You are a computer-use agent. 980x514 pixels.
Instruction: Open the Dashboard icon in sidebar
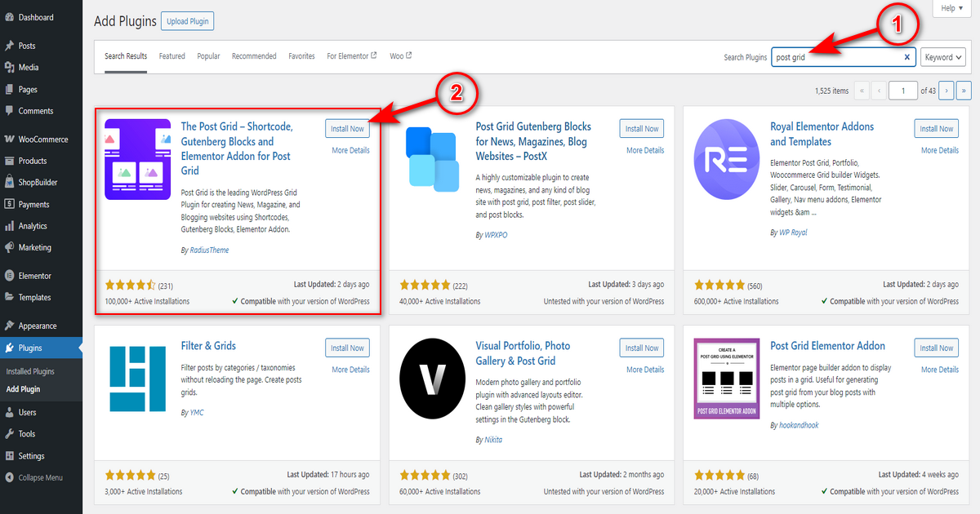point(9,17)
